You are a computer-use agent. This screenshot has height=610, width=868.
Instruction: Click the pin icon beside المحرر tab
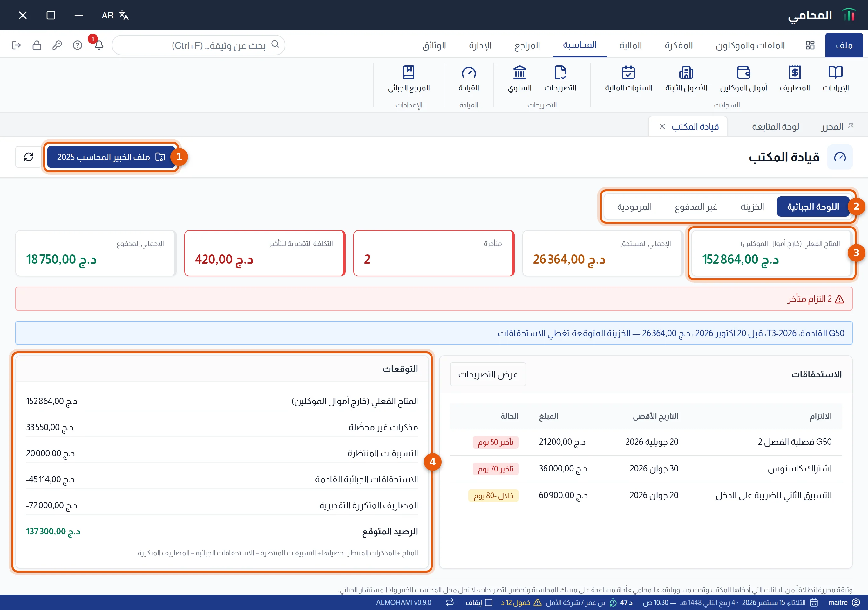pos(851,126)
